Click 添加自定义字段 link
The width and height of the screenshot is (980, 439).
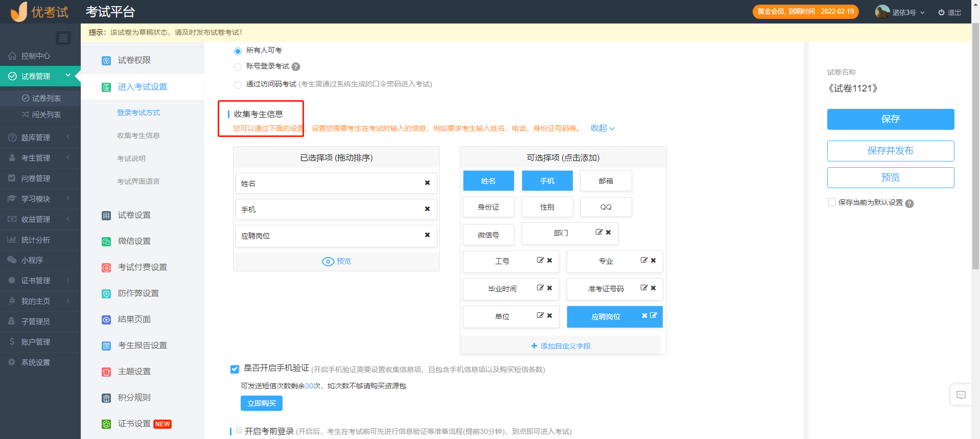(x=561, y=346)
